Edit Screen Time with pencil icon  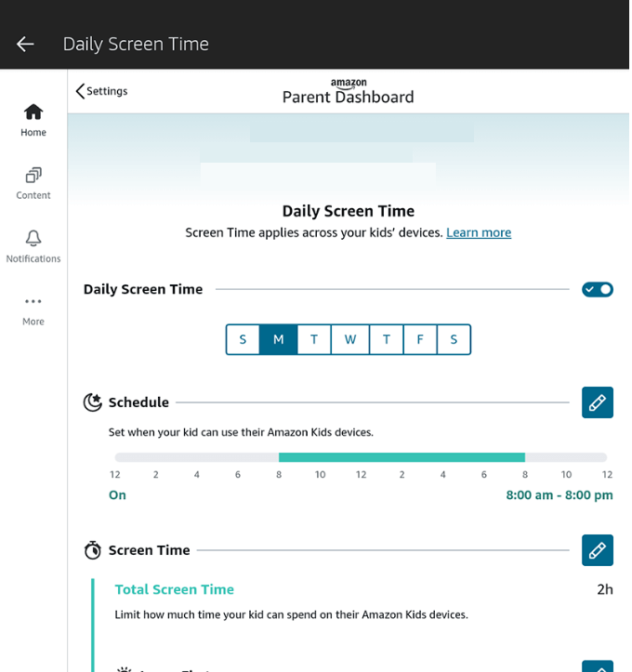pos(597,550)
